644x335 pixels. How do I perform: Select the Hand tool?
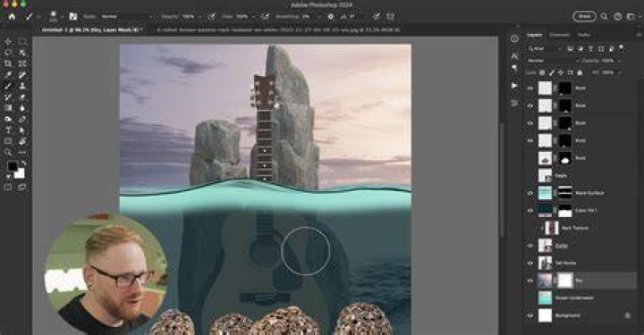pos(22,141)
